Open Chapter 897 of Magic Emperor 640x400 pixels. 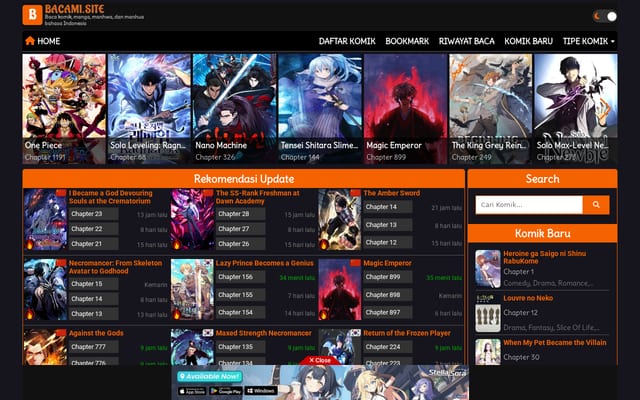pyautogui.click(x=388, y=312)
